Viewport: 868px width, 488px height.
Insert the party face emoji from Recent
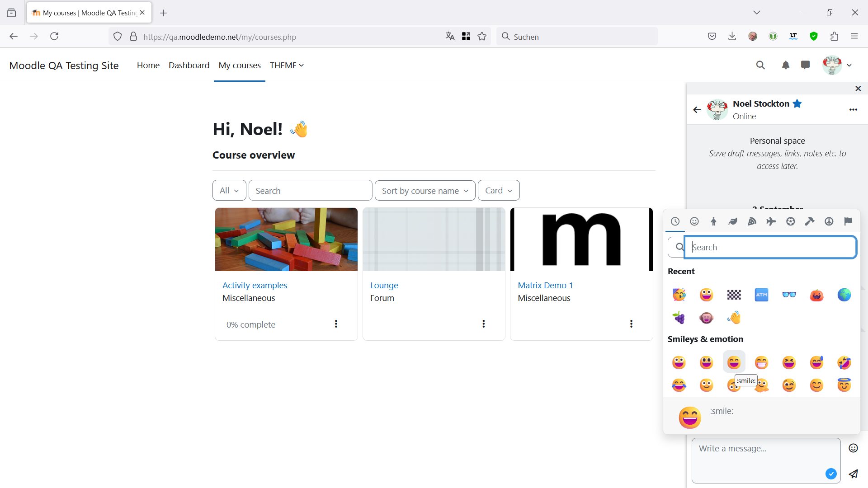(679, 295)
